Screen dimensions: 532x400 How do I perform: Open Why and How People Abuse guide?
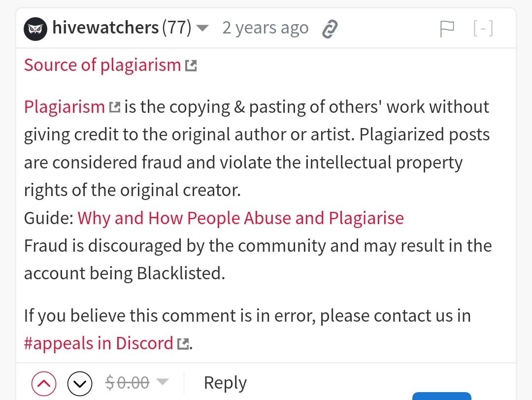tap(240, 218)
